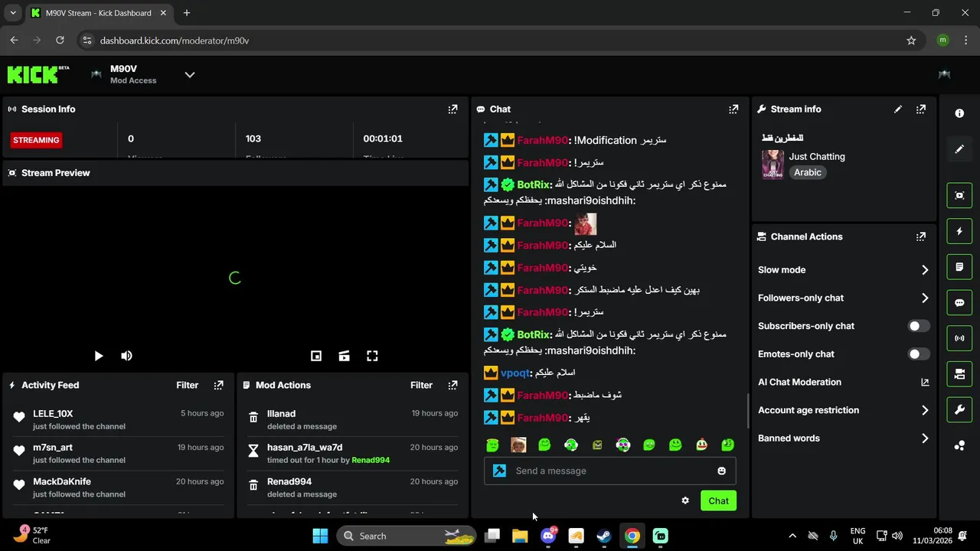Viewport: 980px width, 551px height.
Task: Click LELE_10X in Activity Feed
Action: [53, 413]
